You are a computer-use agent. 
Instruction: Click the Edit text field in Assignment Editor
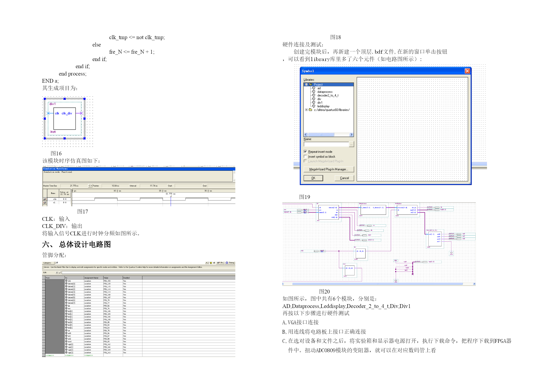148,273
